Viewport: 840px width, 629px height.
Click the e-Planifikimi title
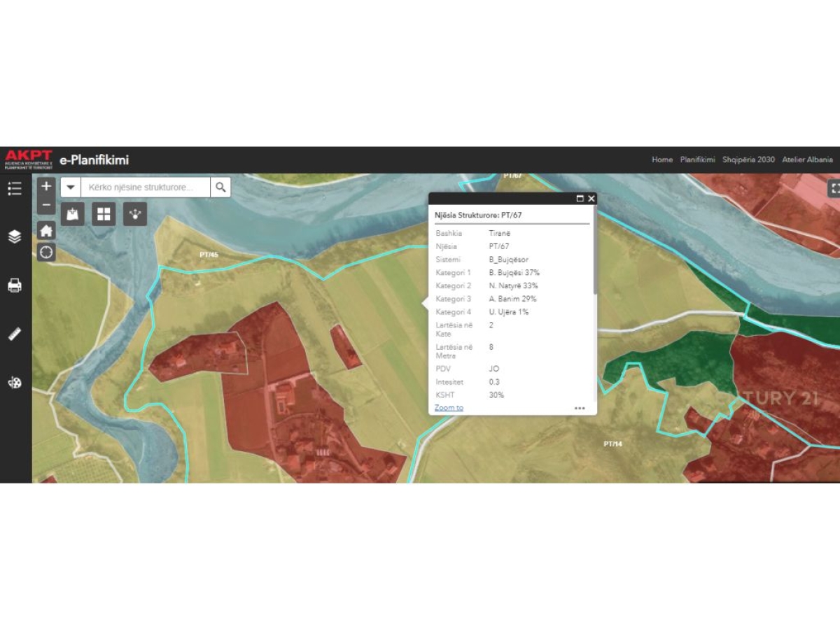click(94, 160)
